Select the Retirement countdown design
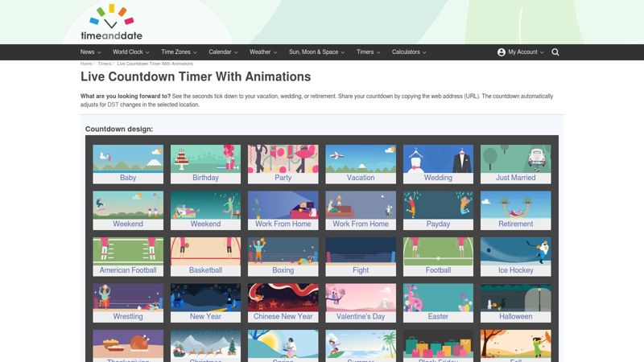 (x=515, y=210)
